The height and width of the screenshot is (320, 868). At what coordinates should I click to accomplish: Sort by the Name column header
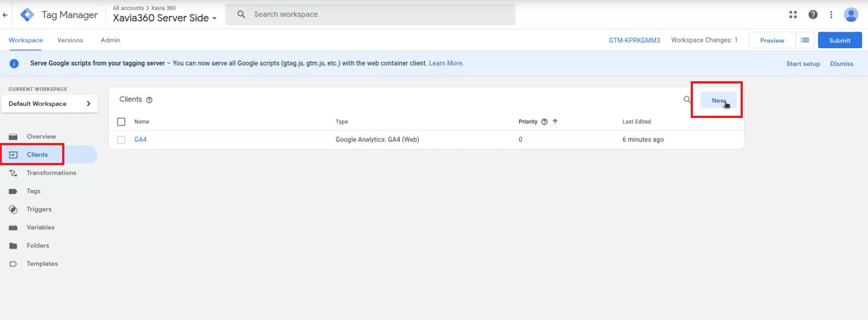[x=141, y=122]
